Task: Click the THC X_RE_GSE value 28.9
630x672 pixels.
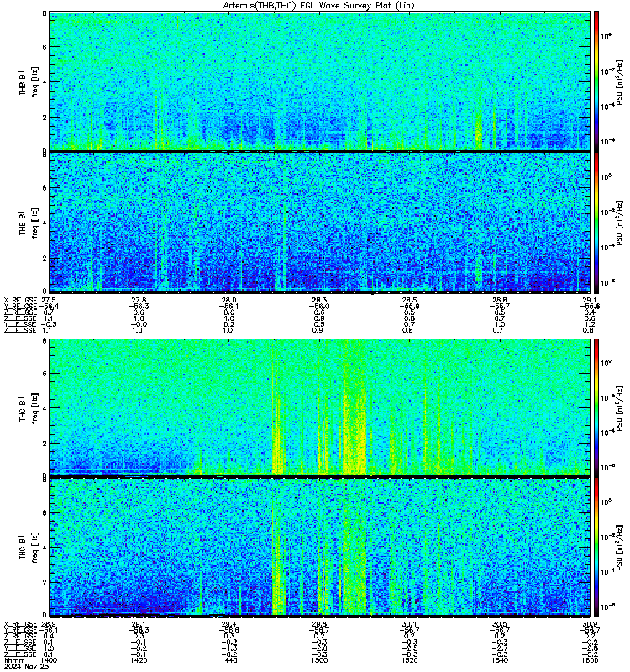Action: coord(49,624)
